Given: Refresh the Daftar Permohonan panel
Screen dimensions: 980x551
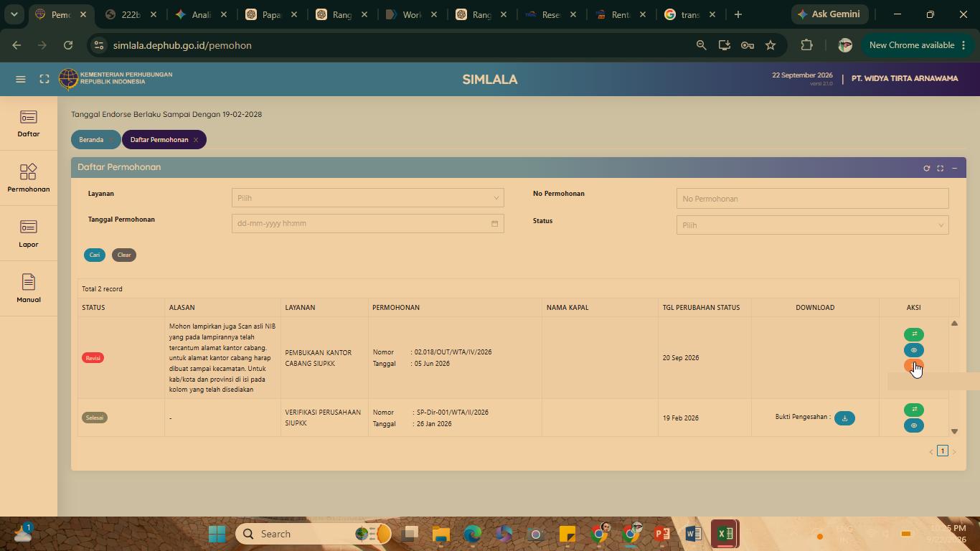Looking at the screenshot, I should tap(926, 168).
